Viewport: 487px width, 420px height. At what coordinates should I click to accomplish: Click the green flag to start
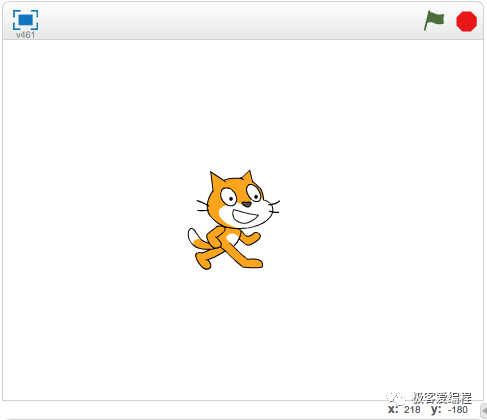434,21
